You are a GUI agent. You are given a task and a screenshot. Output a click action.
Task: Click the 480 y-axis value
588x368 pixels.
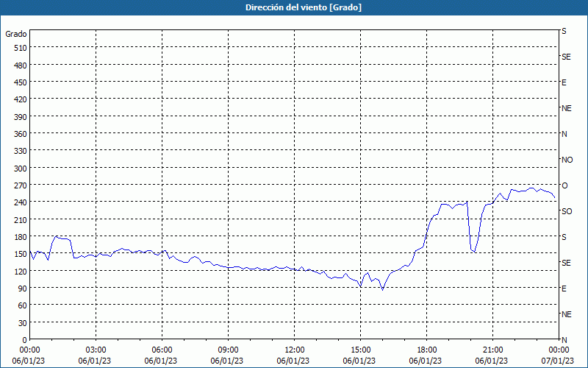21,66
